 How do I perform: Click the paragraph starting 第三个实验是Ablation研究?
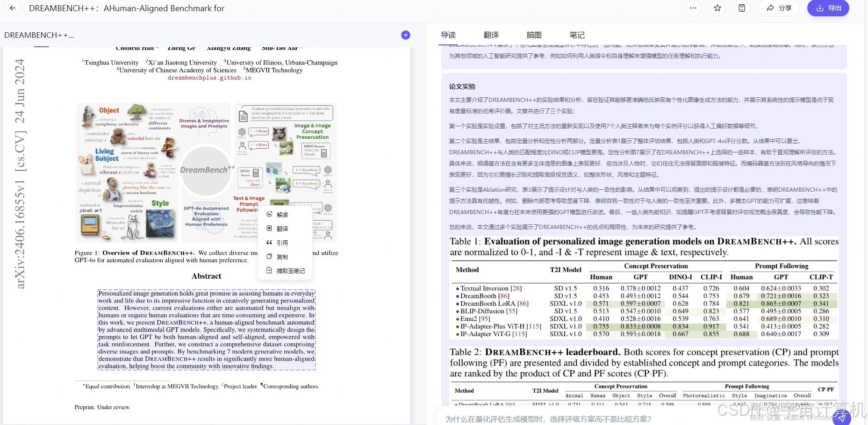pyautogui.click(x=644, y=201)
